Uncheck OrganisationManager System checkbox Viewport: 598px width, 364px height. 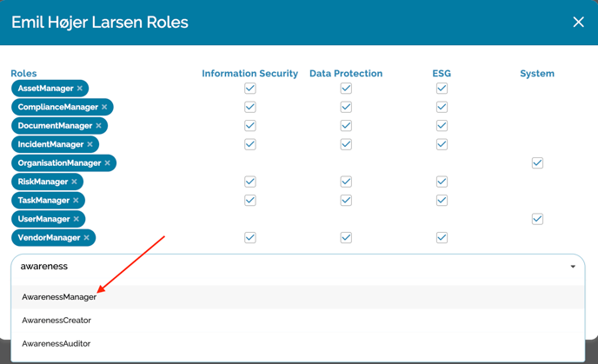tap(537, 163)
